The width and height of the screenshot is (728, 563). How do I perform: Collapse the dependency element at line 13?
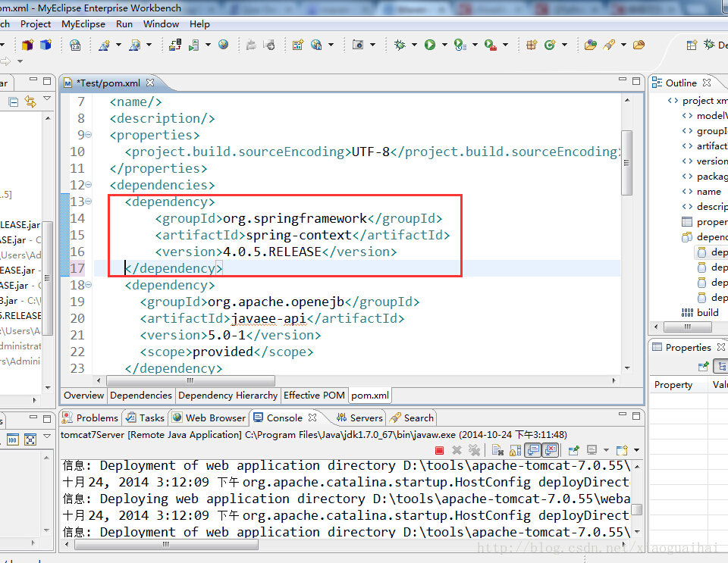[88, 202]
